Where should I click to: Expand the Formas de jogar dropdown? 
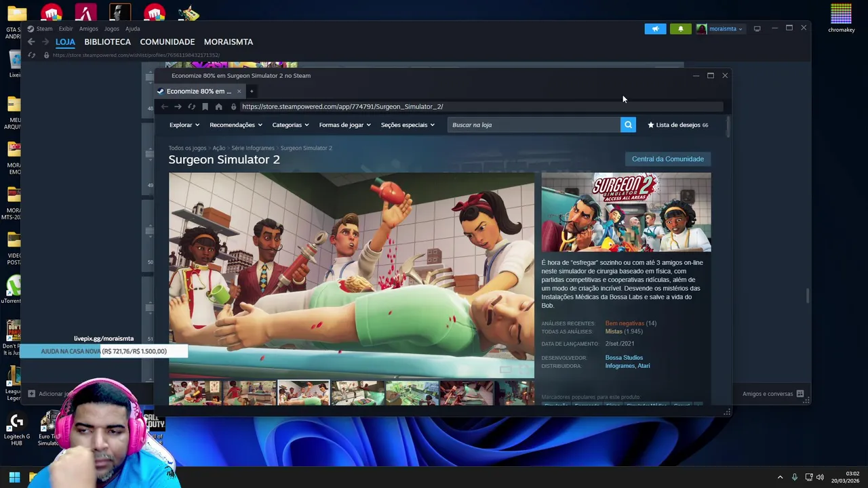(x=344, y=125)
